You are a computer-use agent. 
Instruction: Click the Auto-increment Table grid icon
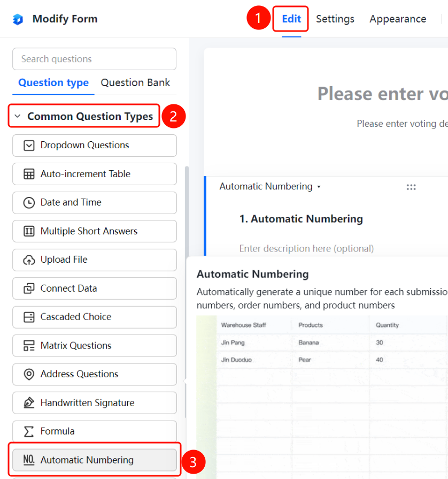(x=29, y=174)
